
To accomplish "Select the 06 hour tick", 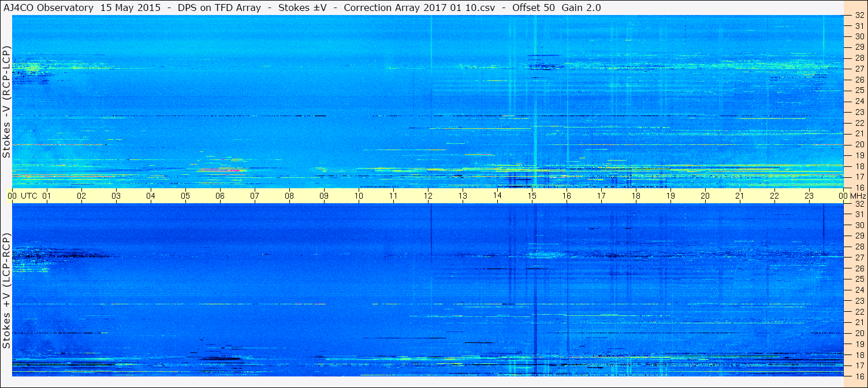I will pyautogui.click(x=220, y=196).
